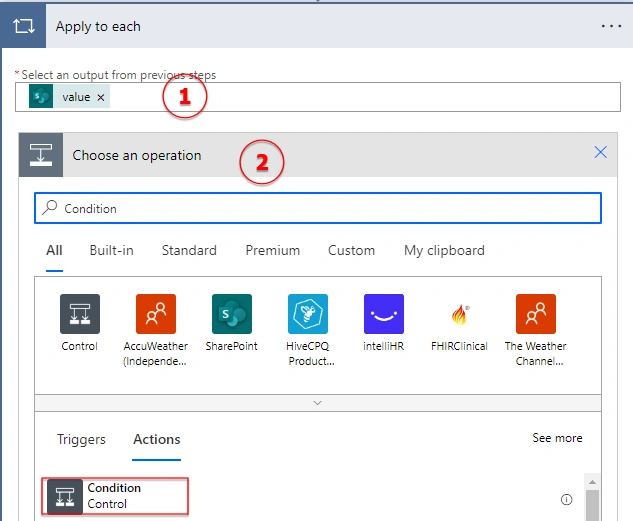Open the My clipboard tab
The width and height of the screenshot is (633, 521).
pyautogui.click(x=444, y=250)
